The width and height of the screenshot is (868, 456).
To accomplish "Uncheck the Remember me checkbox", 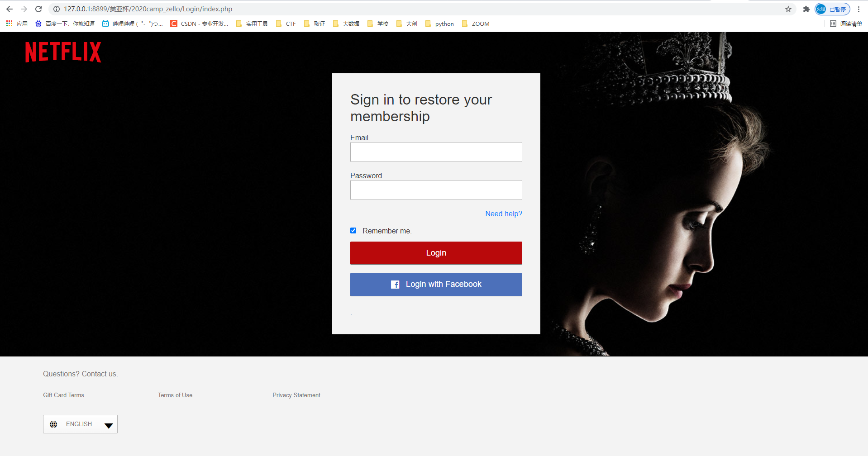I will [x=353, y=231].
